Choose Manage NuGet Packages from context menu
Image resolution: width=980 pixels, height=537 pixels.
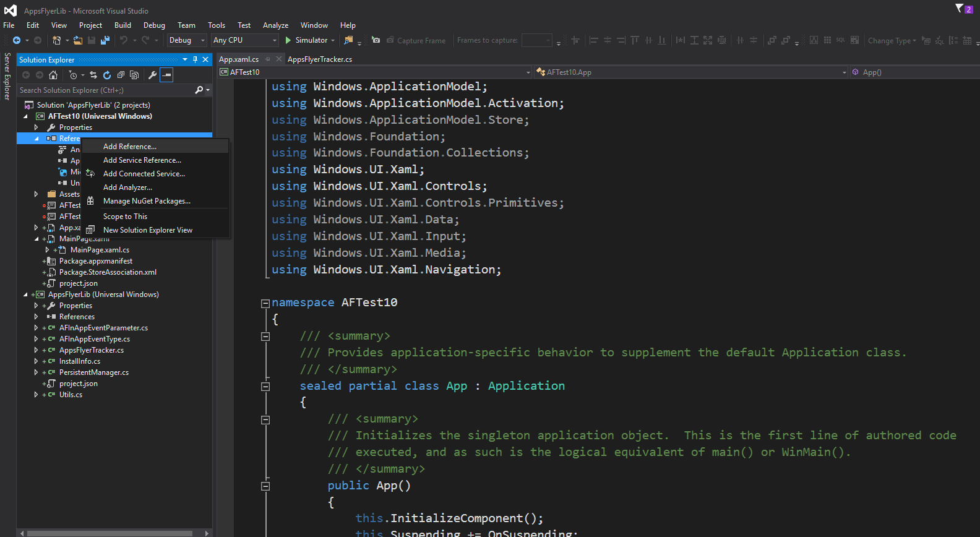coord(147,201)
